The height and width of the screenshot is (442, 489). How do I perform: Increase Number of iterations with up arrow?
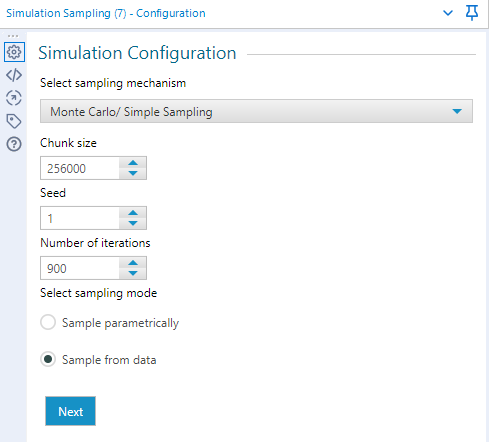coord(133,263)
